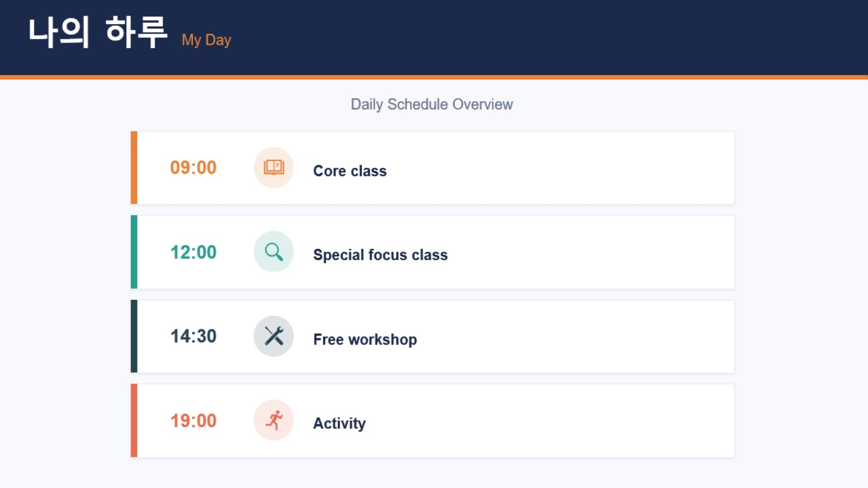Click the Korean title 나의 하루
The width and height of the screenshot is (868, 488).
(x=98, y=32)
